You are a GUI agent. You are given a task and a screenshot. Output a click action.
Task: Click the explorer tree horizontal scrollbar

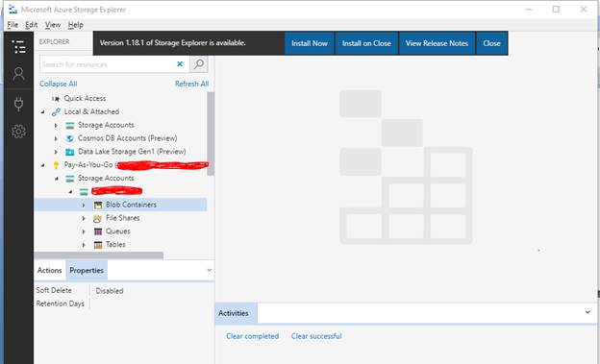click(99, 255)
